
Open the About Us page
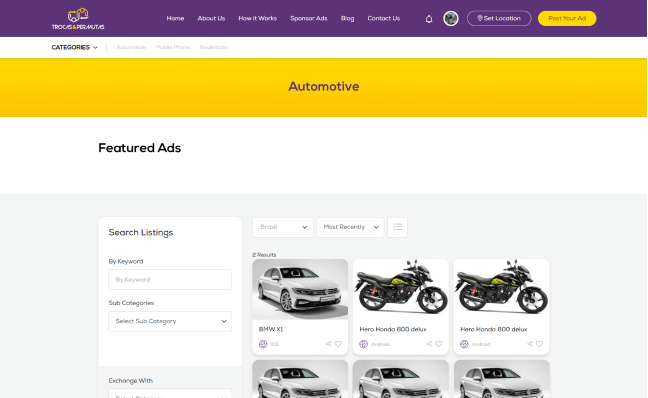pyautogui.click(x=211, y=18)
